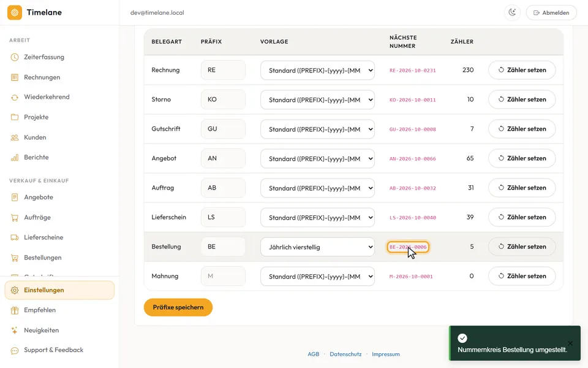Click the next number BE-2026-0006

408,247
